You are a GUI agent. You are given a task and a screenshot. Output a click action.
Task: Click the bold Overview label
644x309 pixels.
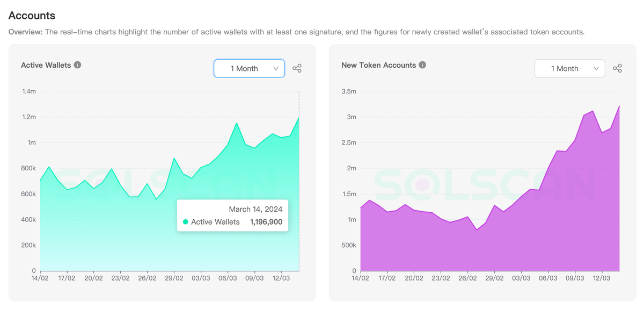[25, 32]
